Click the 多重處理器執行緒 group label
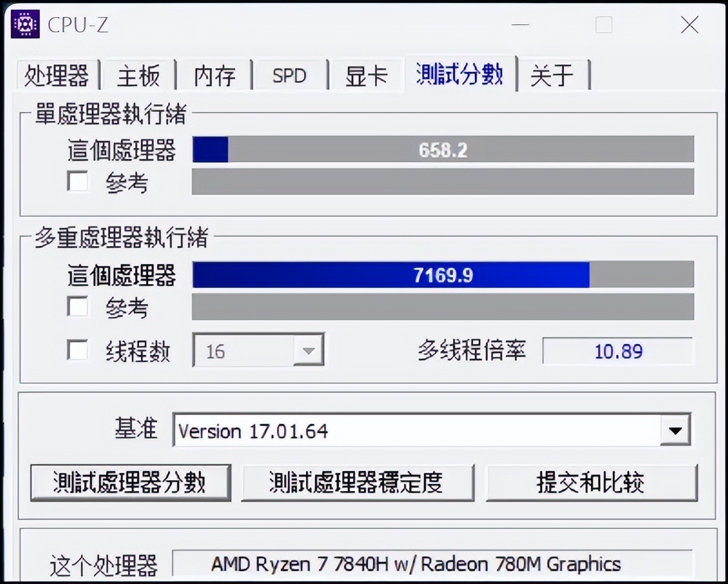Image resolution: width=728 pixels, height=584 pixels. click(121, 238)
